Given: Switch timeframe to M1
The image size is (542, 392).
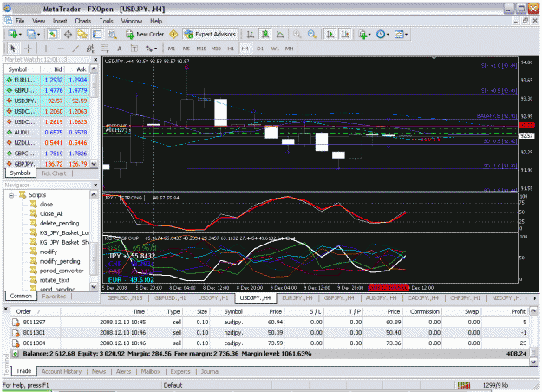Looking at the screenshot, I should 172,49.
